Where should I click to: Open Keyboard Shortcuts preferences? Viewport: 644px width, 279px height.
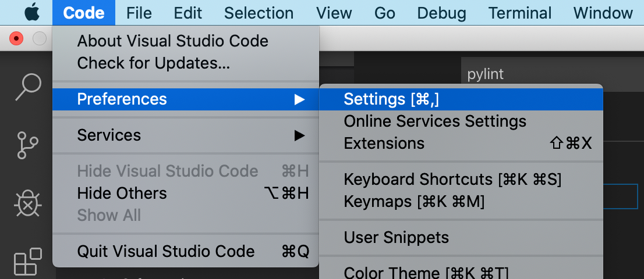point(452,180)
